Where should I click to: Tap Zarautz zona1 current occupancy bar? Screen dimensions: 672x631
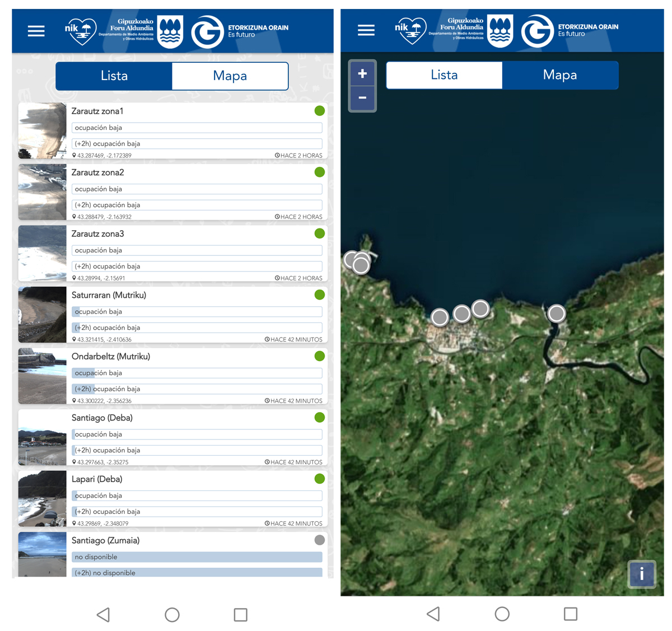point(197,128)
